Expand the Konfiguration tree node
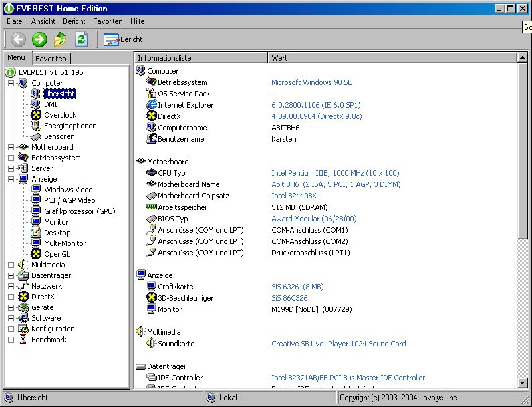The height and width of the screenshot is (407, 532). click(11, 329)
